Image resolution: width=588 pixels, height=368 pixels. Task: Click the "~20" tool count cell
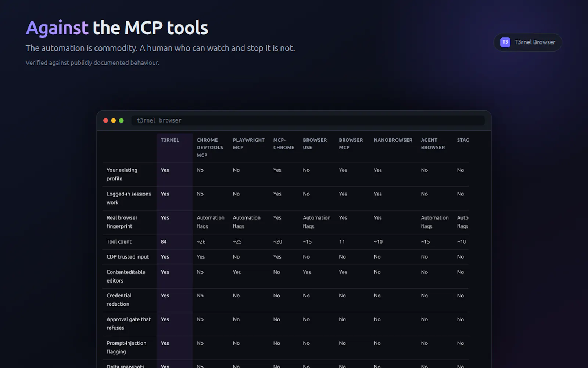tap(277, 242)
